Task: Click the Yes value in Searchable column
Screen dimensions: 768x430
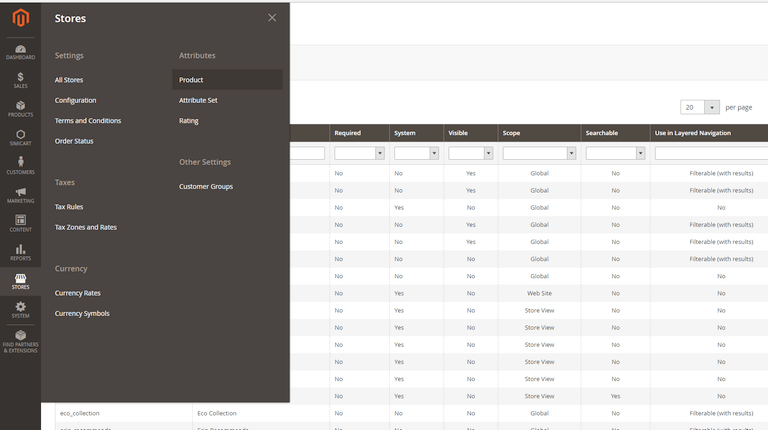Action: tap(615, 396)
